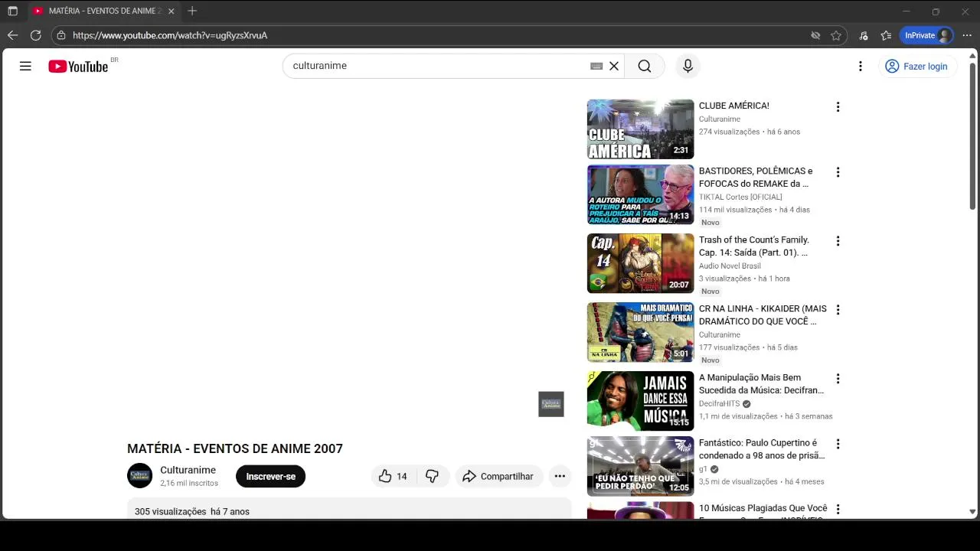Open the virtual keyboard in the search box

tap(596, 67)
